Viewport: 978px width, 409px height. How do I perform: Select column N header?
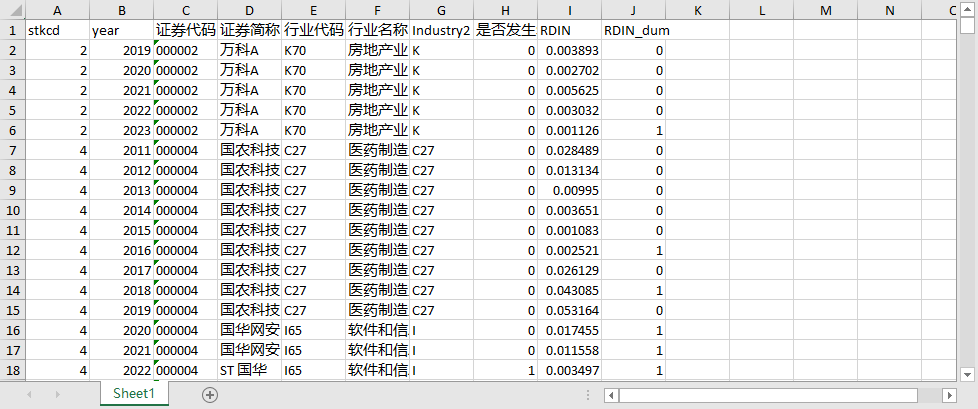click(x=890, y=10)
